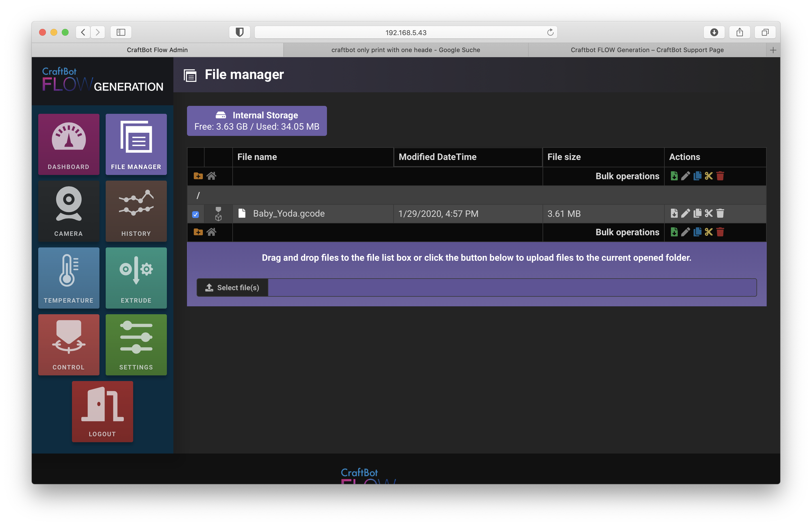Switch to the Google Suche tab
812x526 pixels.
pyautogui.click(x=406, y=50)
